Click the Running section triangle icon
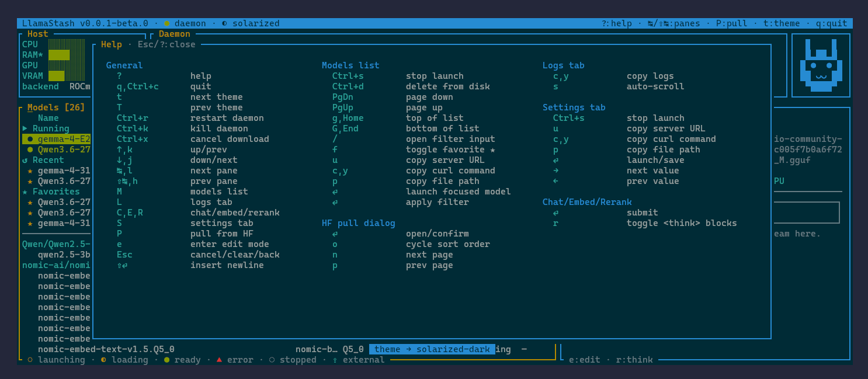 point(25,128)
